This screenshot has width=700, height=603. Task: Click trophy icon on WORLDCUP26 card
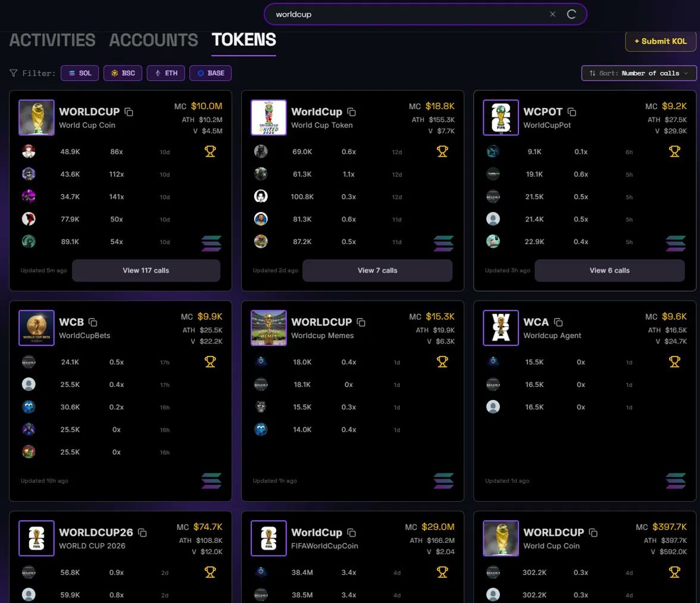[x=210, y=572]
